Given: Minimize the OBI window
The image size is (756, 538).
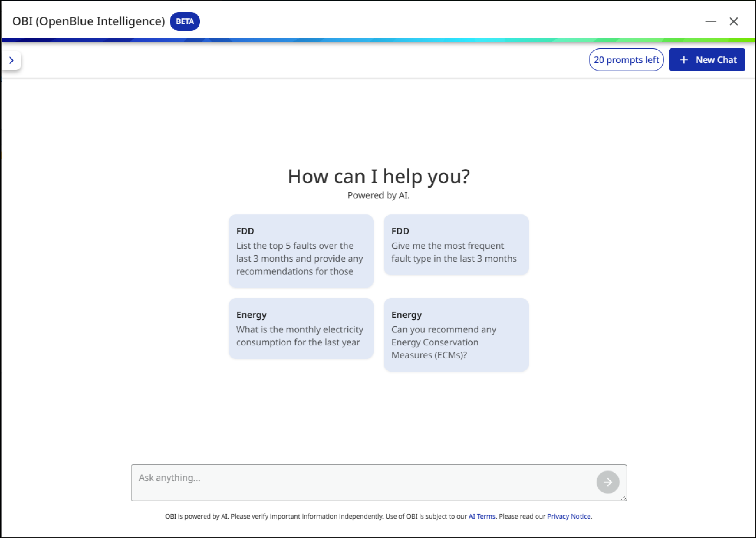Looking at the screenshot, I should 711,21.
